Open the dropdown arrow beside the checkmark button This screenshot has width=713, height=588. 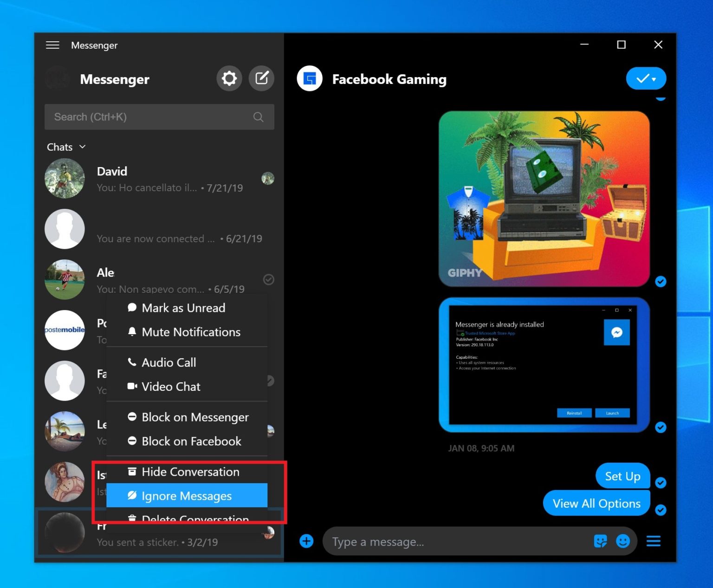(x=655, y=78)
